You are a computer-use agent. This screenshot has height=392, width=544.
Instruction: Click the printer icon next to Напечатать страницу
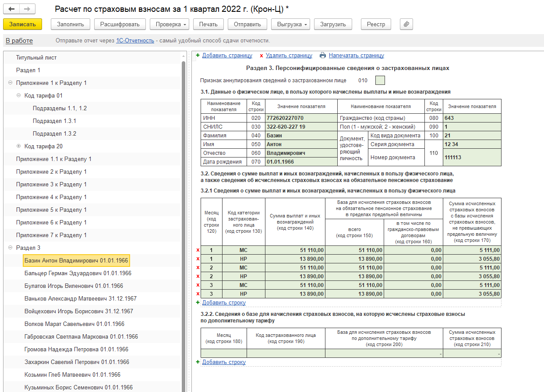[x=323, y=56]
